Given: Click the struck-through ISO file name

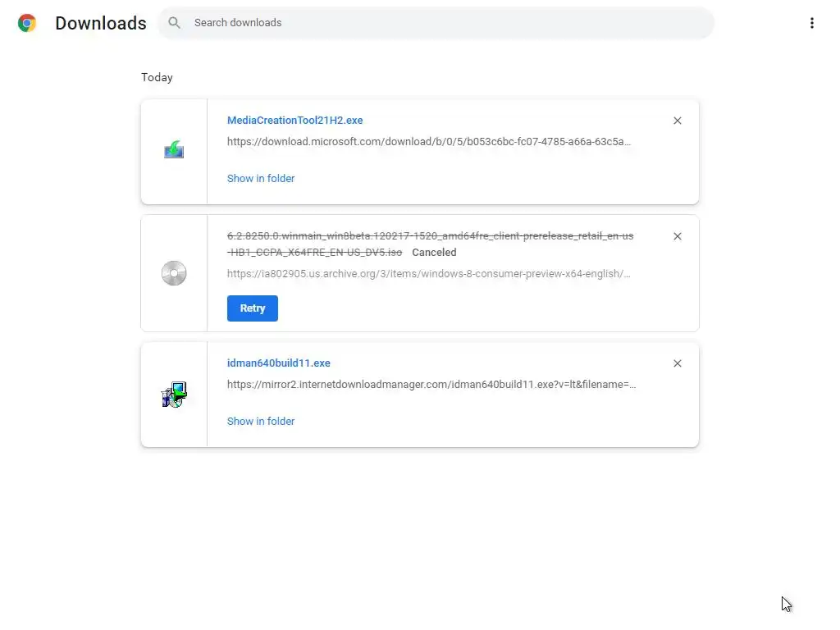Looking at the screenshot, I should coord(430,236).
